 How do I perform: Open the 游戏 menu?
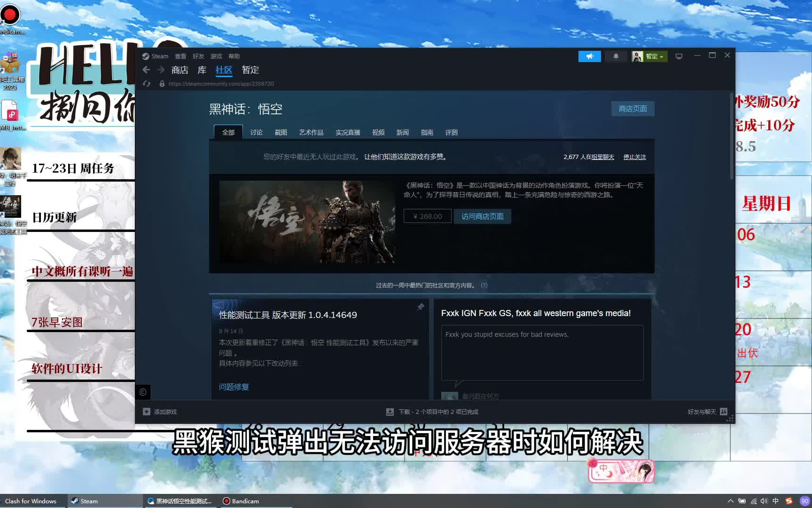pyautogui.click(x=216, y=56)
